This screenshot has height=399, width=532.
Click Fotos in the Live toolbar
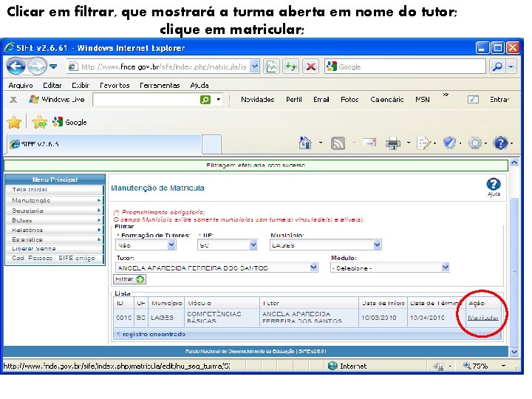(349, 100)
